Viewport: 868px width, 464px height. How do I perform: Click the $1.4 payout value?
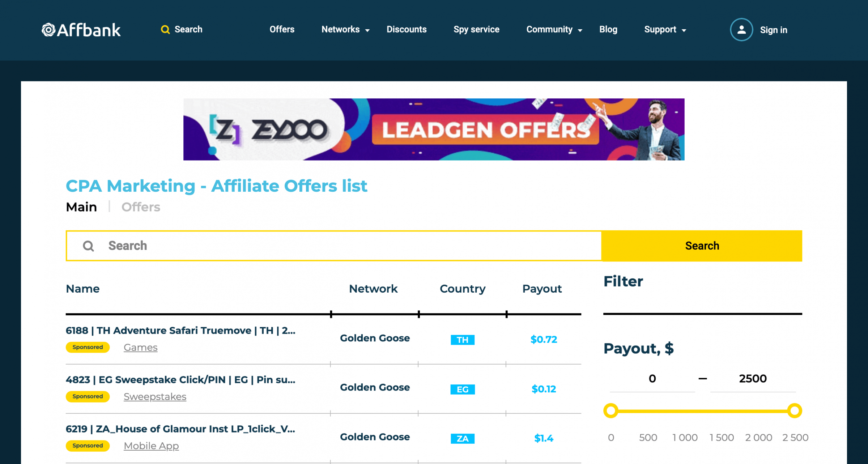544,438
